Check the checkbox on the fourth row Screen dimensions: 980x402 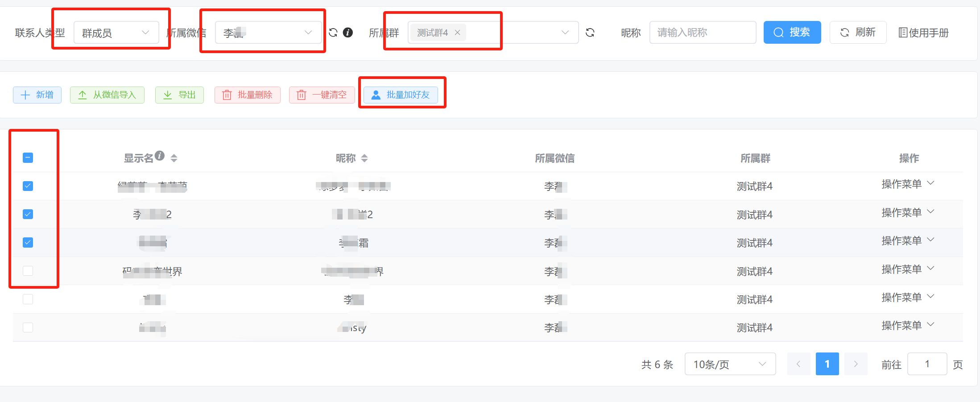pyautogui.click(x=27, y=271)
